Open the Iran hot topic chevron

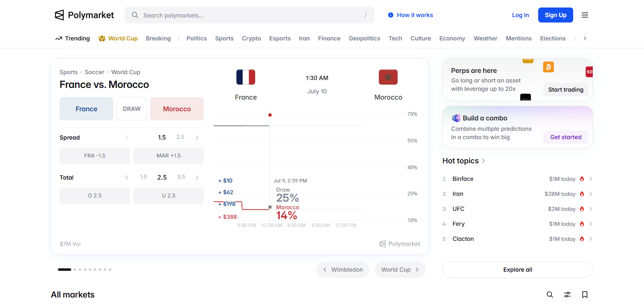point(591,194)
